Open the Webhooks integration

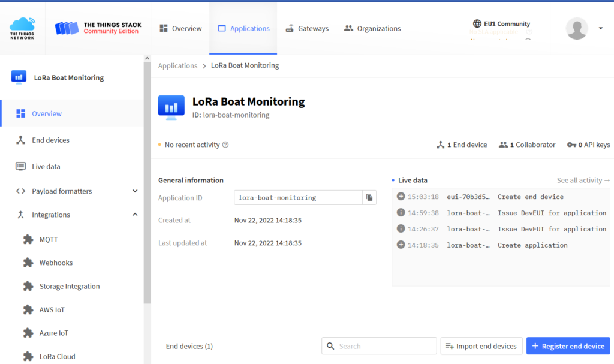(x=56, y=263)
